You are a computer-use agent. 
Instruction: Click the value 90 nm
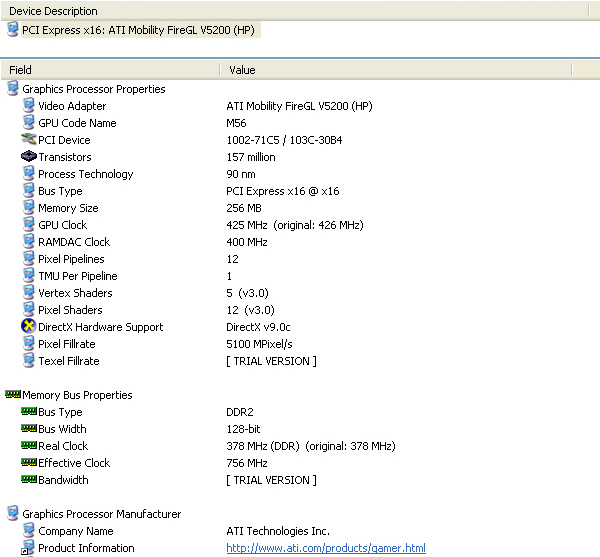241,174
